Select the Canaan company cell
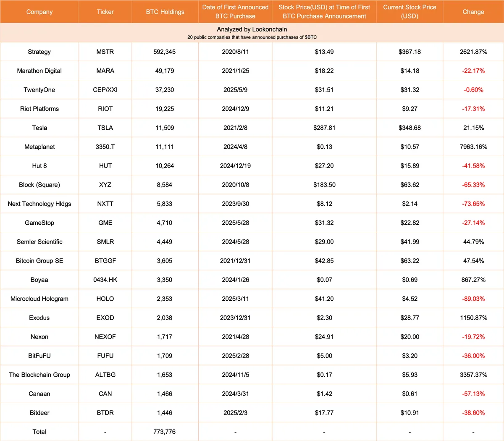The width and height of the screenshot is (504, 441). (39, 394)
